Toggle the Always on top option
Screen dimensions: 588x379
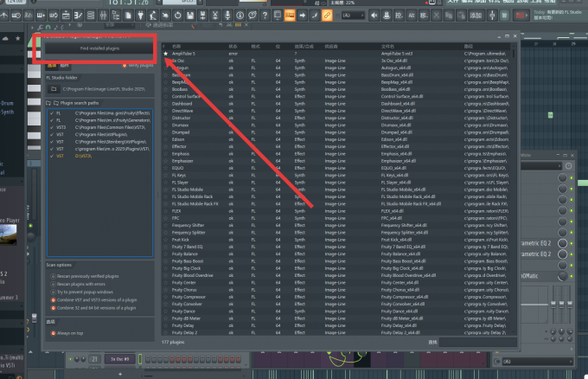click(x=67, y=333)
